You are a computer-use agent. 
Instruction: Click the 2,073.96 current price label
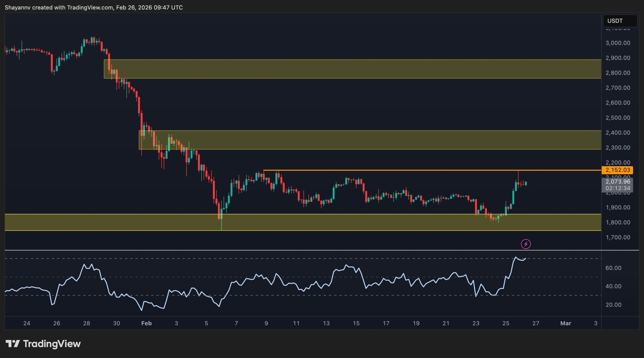pos(617,181)
